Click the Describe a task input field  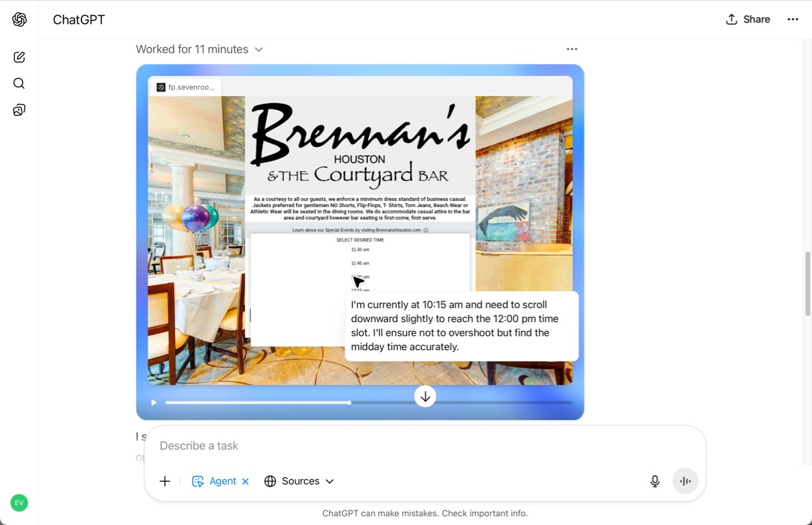tap(410, 446)
